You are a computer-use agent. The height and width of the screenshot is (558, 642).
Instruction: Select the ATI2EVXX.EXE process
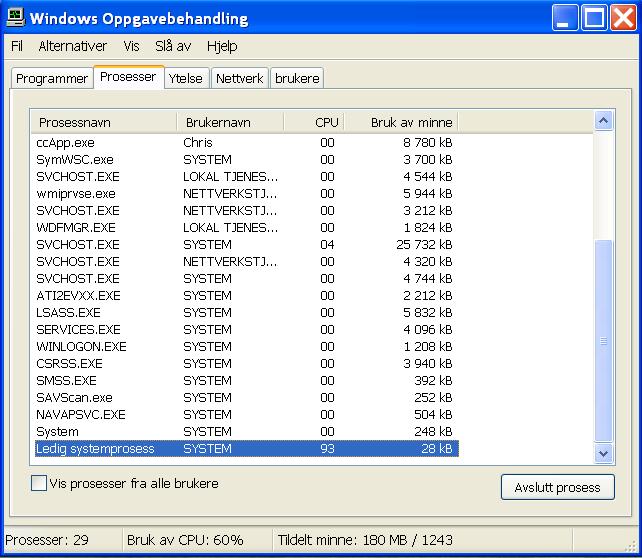tap(247, 296)
